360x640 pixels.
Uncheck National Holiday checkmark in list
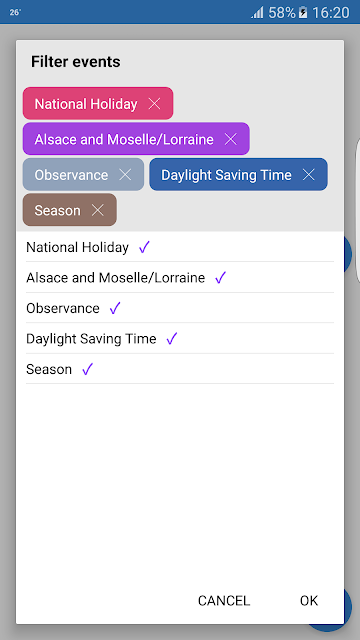tap(144, 247)
